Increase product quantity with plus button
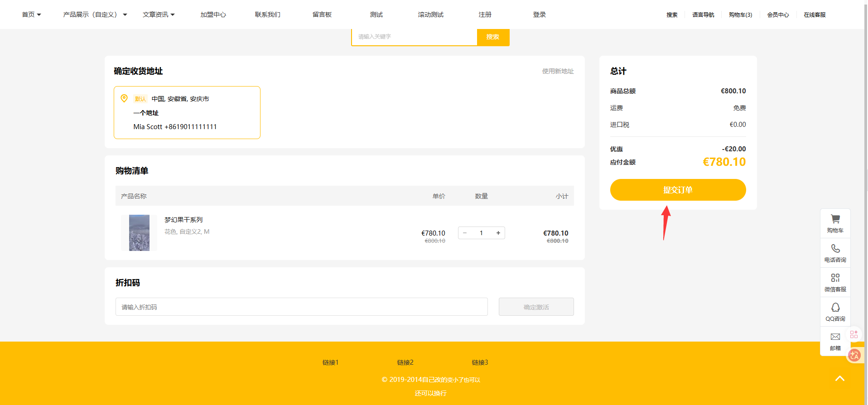Viewport: 868px width, 405px height. point(498,233)
